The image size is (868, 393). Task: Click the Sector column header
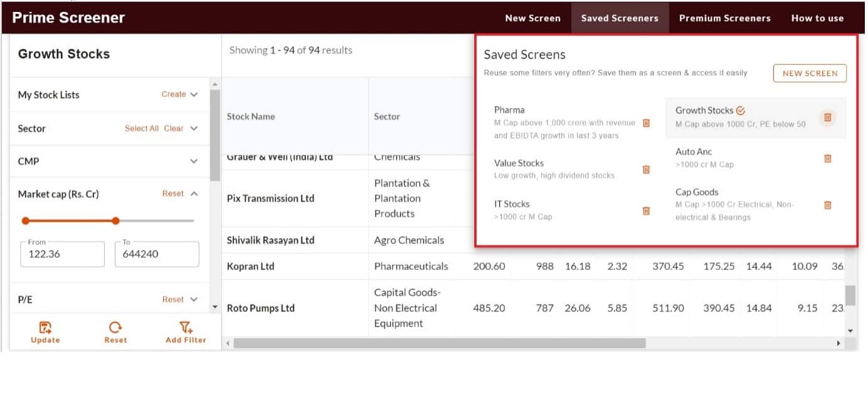(x=387, y=116)
